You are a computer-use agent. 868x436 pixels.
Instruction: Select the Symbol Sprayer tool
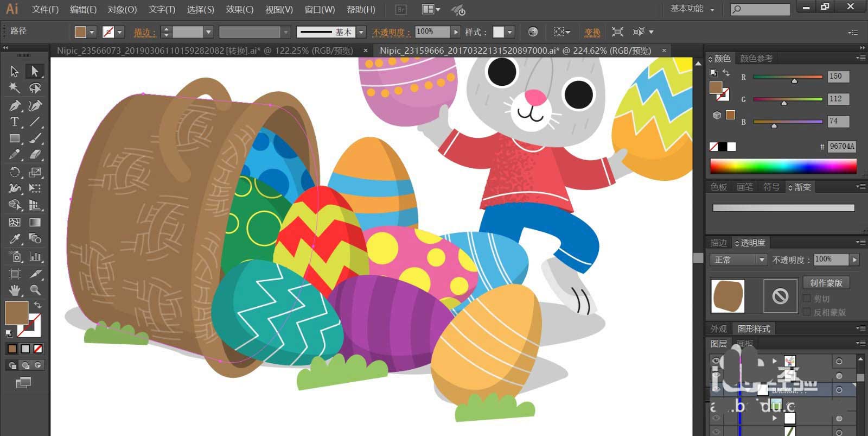click(15, 256)
